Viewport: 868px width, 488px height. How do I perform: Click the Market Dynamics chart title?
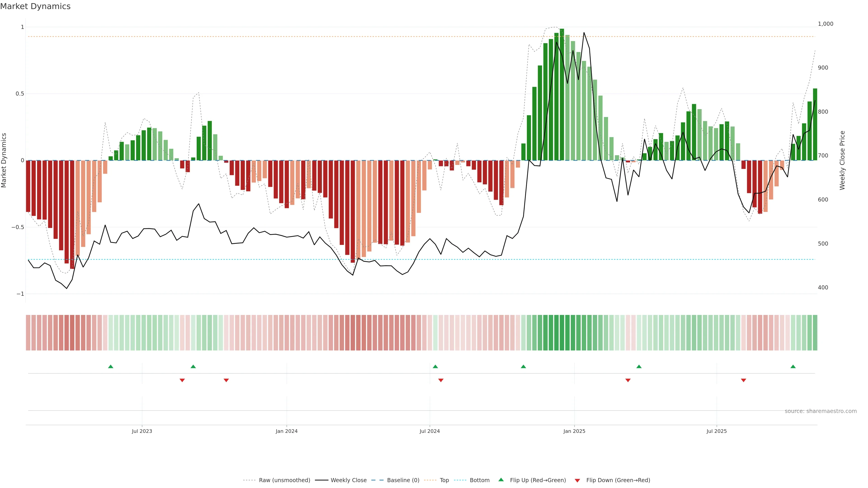35,6
